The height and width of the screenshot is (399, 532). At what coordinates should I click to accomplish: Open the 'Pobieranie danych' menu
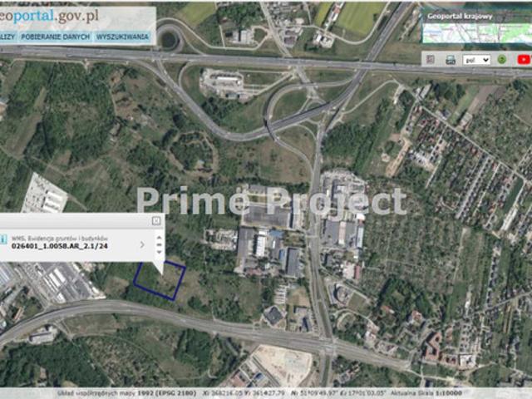(56, 37)
